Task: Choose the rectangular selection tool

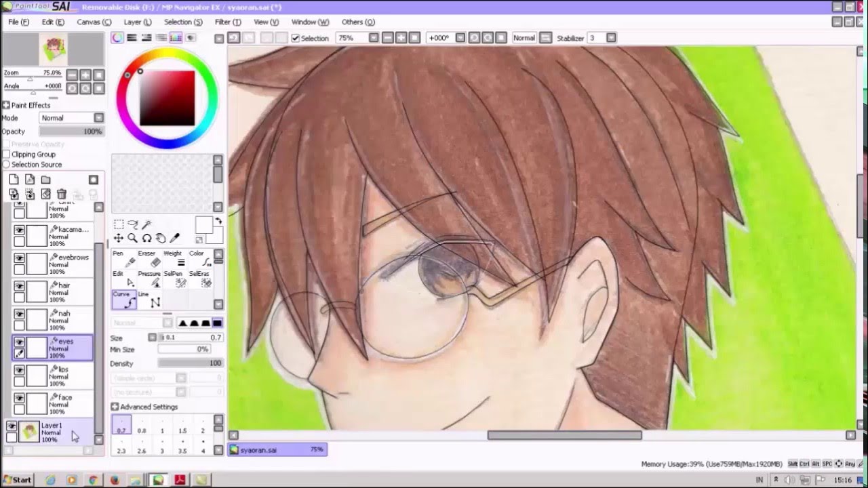Action: point(118,224)
